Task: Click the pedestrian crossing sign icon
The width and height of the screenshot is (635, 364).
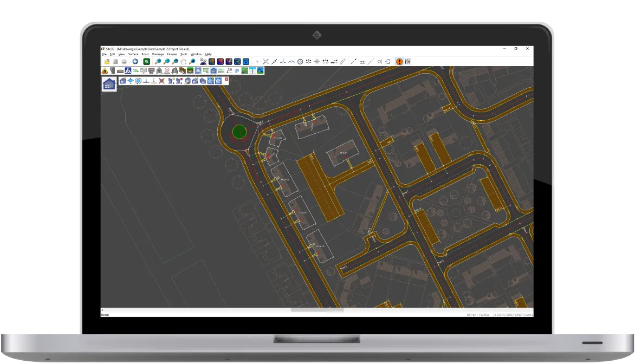Action: click(x=128, y=70)
